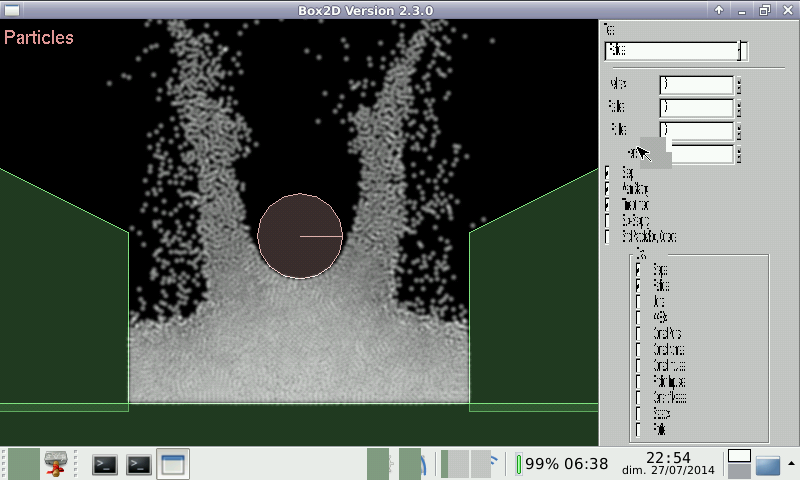Enable the Joints draw checkbox
The height and width of the screenshot is (480, 800).
pyautogui.click(x=639, y=301)
